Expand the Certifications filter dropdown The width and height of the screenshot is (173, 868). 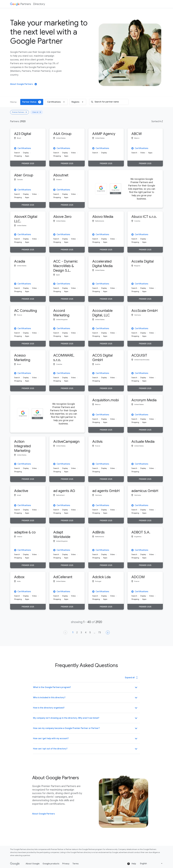(x=56, y=102)
